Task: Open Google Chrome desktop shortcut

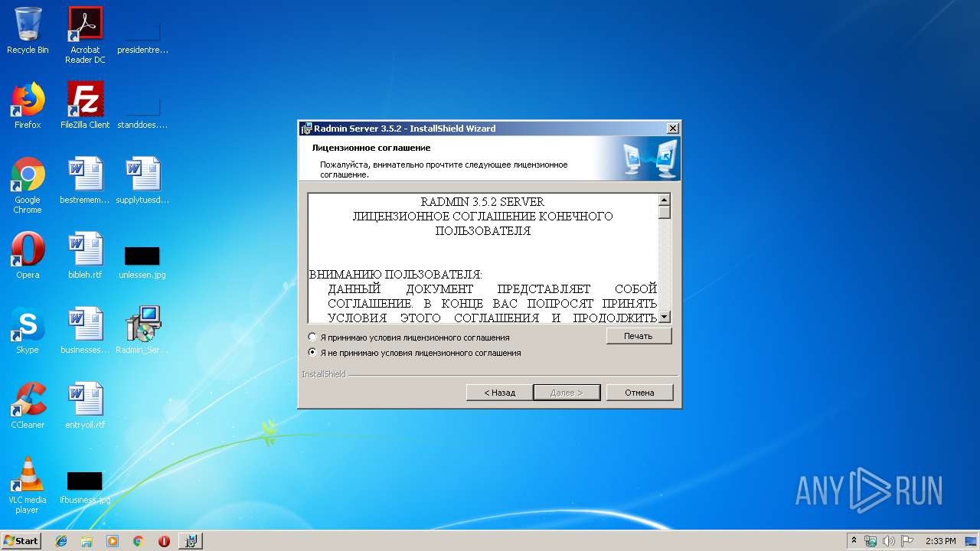Action: click(28, 185)
